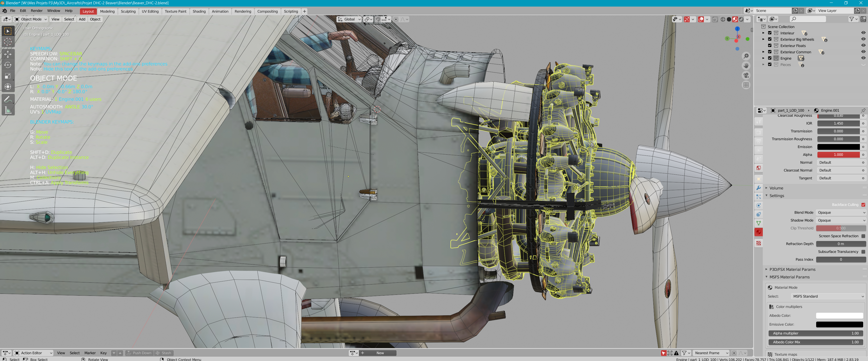Open the viewport Add menu
This screenshot has width=868, height=361.
pos(82,19)
